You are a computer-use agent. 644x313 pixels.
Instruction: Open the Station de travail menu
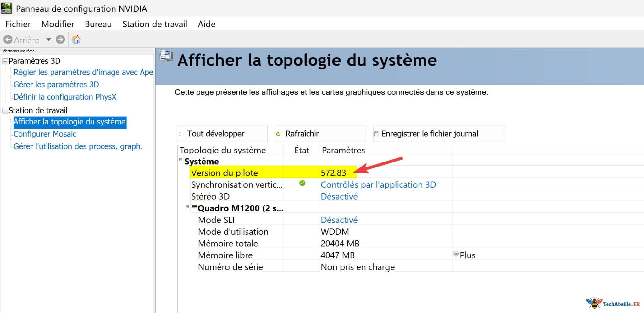pos(155,24)
